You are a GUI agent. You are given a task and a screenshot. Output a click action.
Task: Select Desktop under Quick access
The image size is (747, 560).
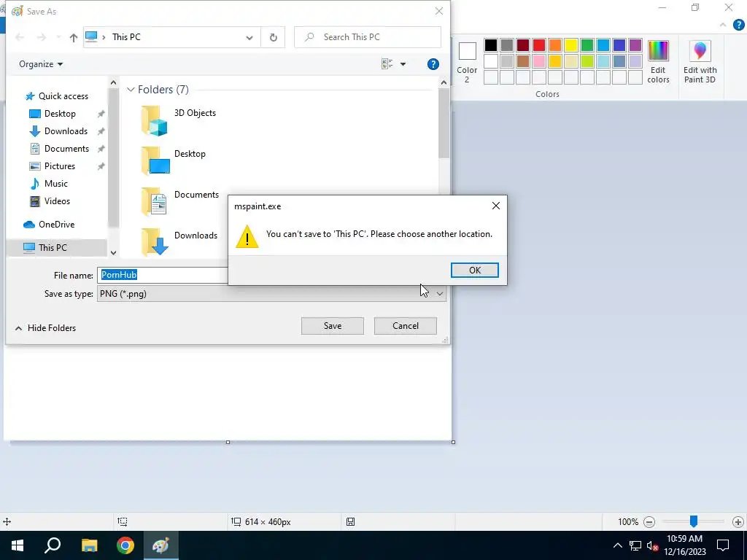pyautogui.click(x=53, y=114)
